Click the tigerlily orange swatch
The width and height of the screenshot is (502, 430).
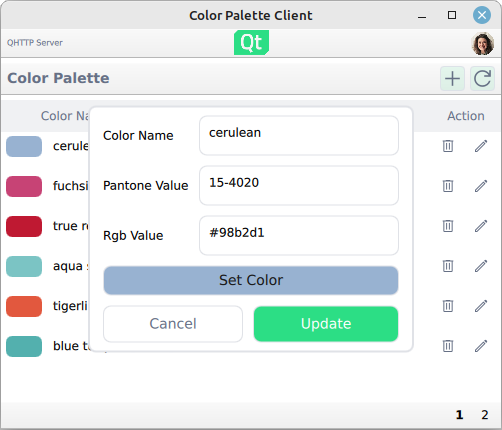click(24, 306)
